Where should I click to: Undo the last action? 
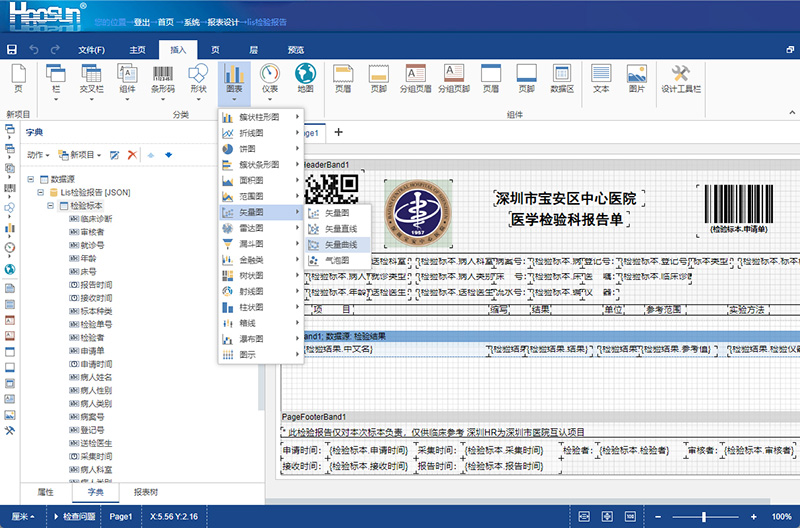coord(34,49)
